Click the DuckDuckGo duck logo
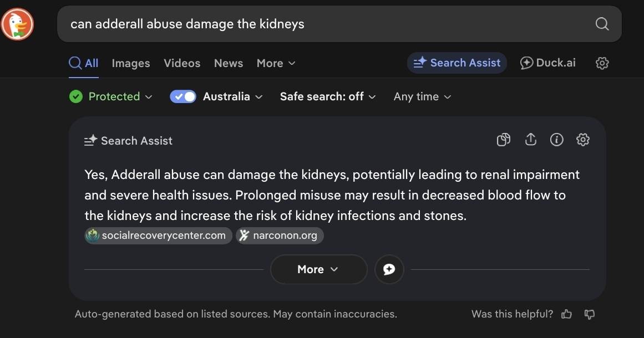The width and height of the screenshot is (644, 338). point(17,24)
